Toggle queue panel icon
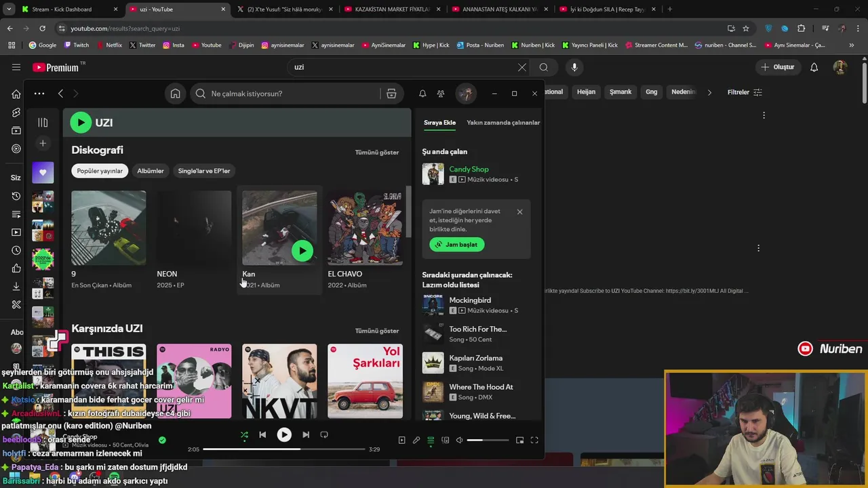The height and width of the screenshot is (488, 868). tap(431, 441)
